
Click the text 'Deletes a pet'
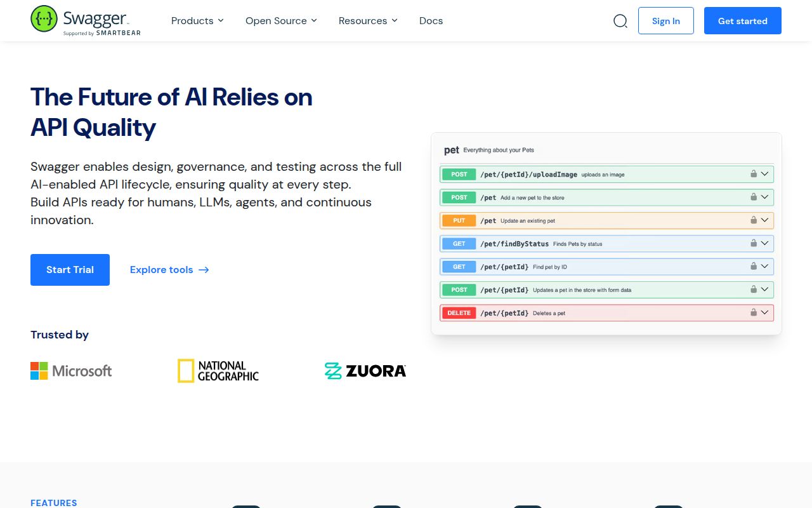click(549, 313)
